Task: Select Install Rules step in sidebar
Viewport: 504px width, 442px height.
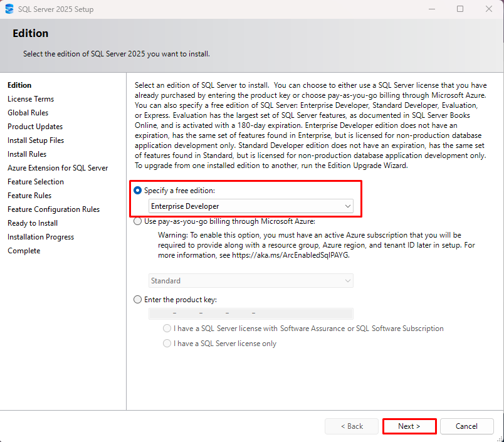Action: tap(27, 154)
